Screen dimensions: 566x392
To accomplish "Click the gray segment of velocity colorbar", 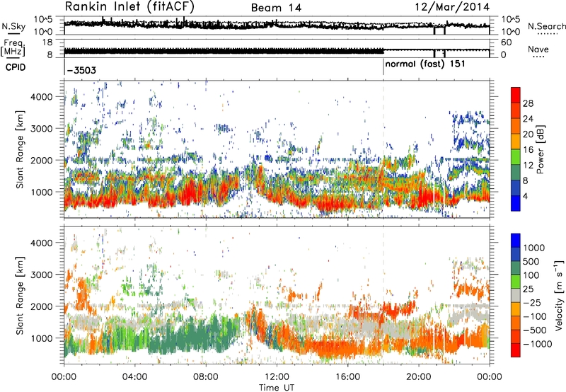I will point(516,295).
